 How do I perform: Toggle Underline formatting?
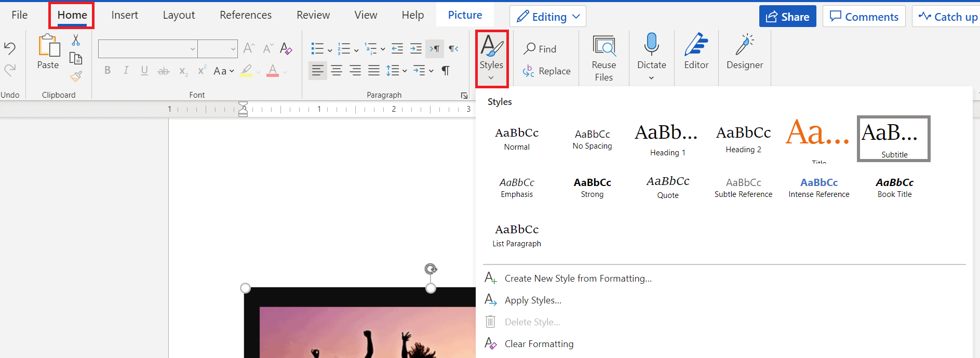(144, 70)
